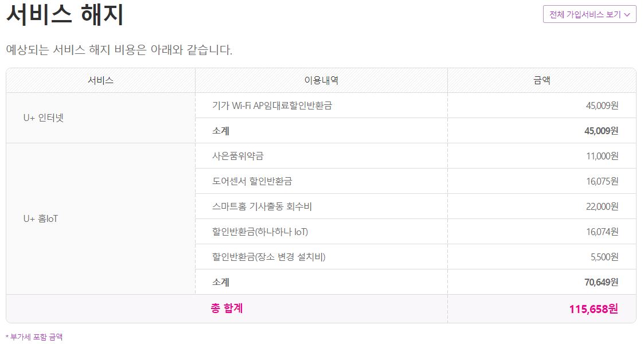Click the 22,000원 amount
The height and width of the screenshot is (344, 644).
pyautogui.click(x=602, y=206)
